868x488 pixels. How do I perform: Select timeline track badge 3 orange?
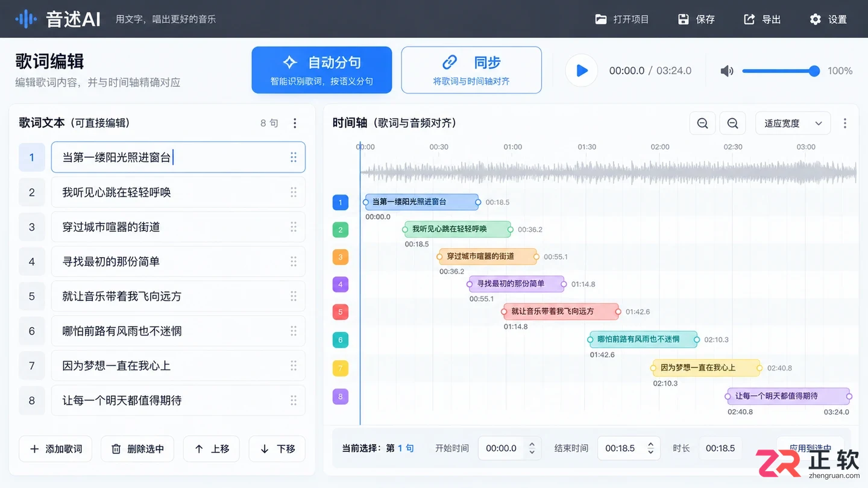[x=341, y=257]
